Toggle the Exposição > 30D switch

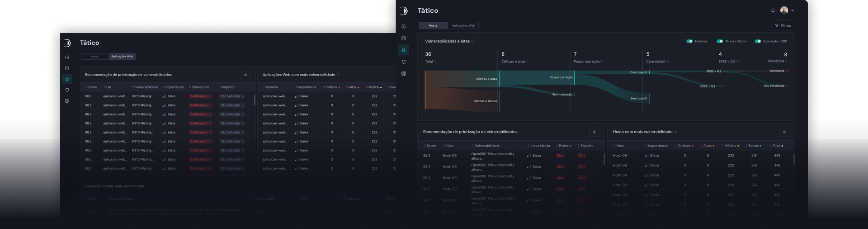[758, 41]
